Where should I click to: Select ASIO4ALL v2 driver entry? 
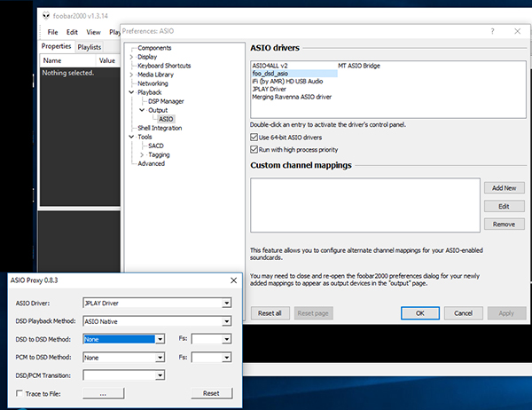click(x=270, y=66)
